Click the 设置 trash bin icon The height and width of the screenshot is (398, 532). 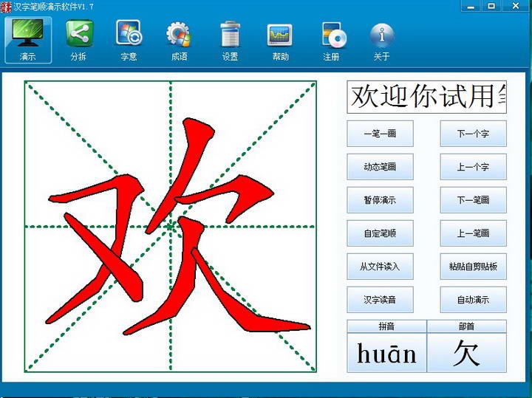230,34
